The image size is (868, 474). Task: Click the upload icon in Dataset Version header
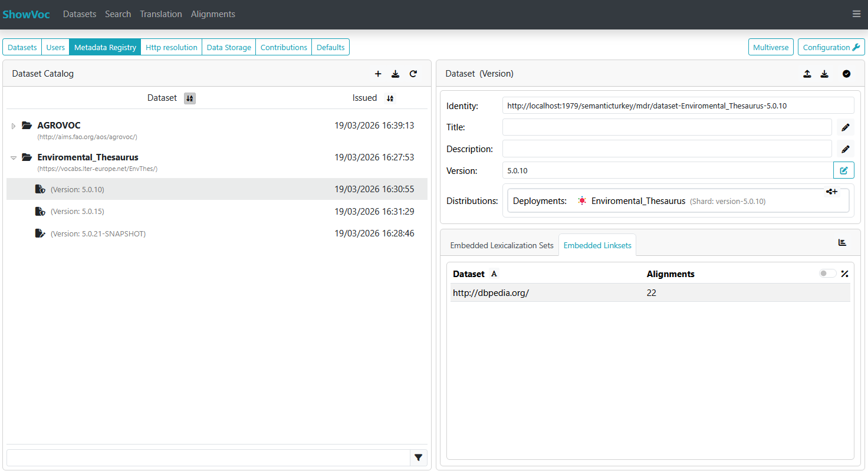pos(807,74)
